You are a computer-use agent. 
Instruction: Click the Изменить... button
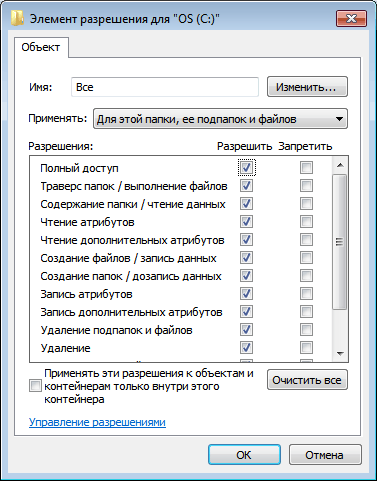(x=307, y=87)
